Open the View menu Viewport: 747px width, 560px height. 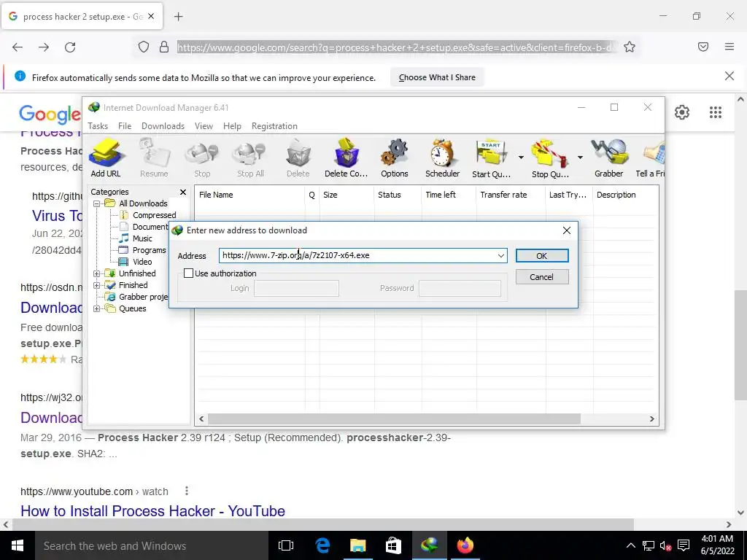(204, 126)
